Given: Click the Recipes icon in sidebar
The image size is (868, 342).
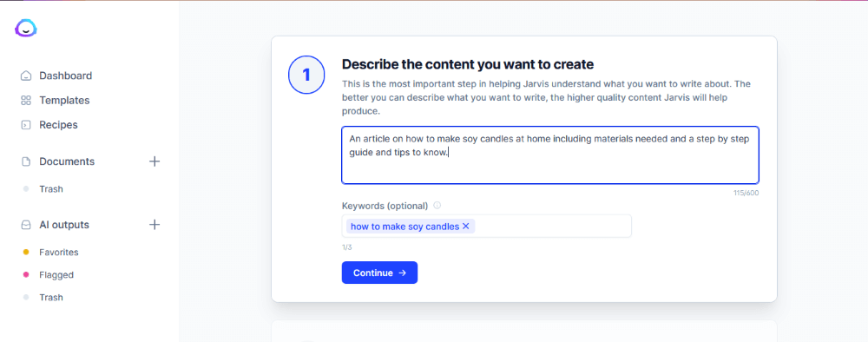Looking at the screenshot, I should pos(25,125).
